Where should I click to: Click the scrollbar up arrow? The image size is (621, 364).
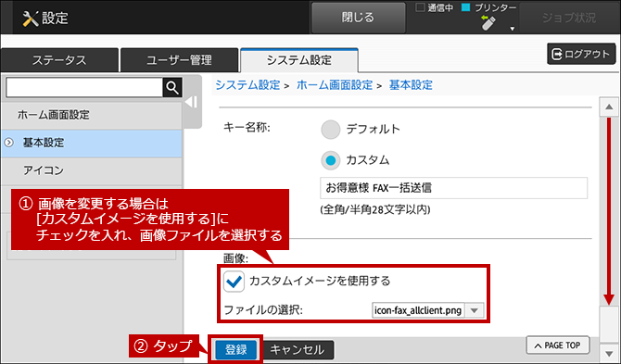click(609, 107)
